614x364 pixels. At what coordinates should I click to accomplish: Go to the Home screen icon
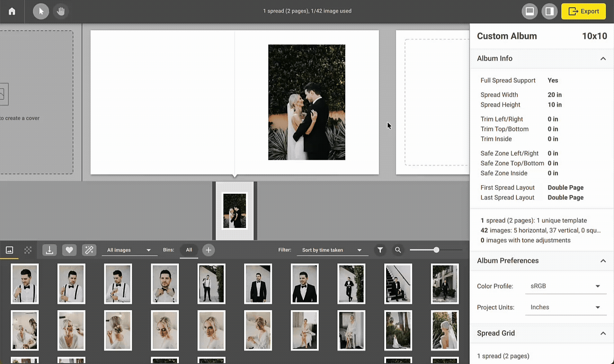click(12, 11)
